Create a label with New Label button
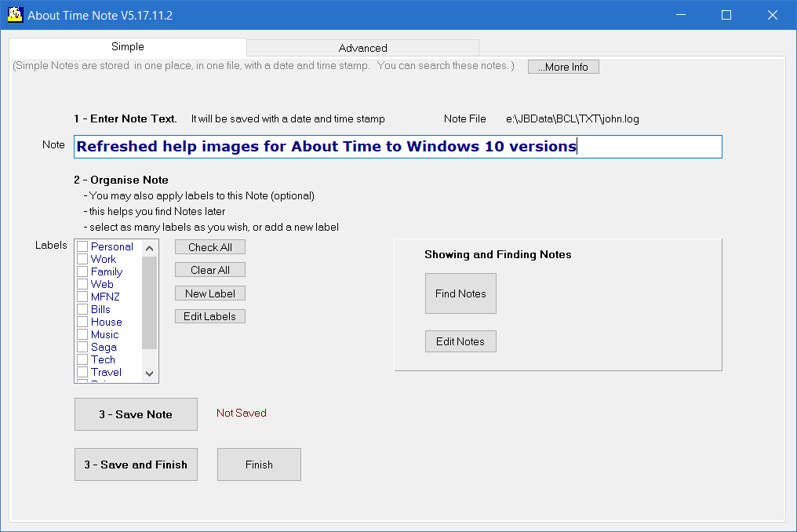Image resolution: width=797 pixels, height=532 pixels. point(210,293)
